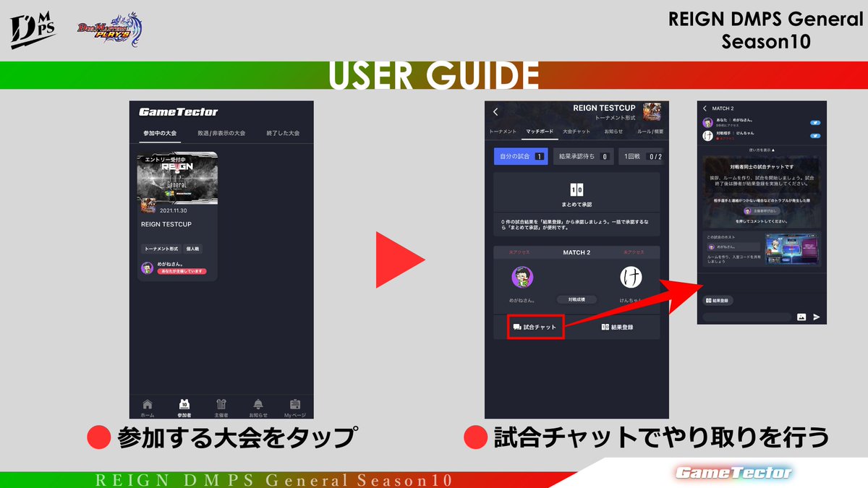Tap the ホーム home icon in bottom navigation
This screenshot has height=488, width=868.
[x=148, y=407]
